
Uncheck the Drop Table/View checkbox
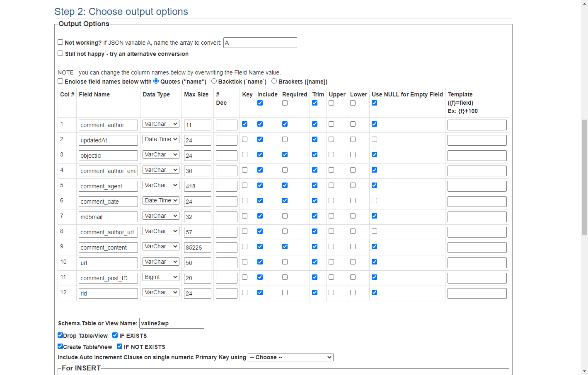(60, 335)
